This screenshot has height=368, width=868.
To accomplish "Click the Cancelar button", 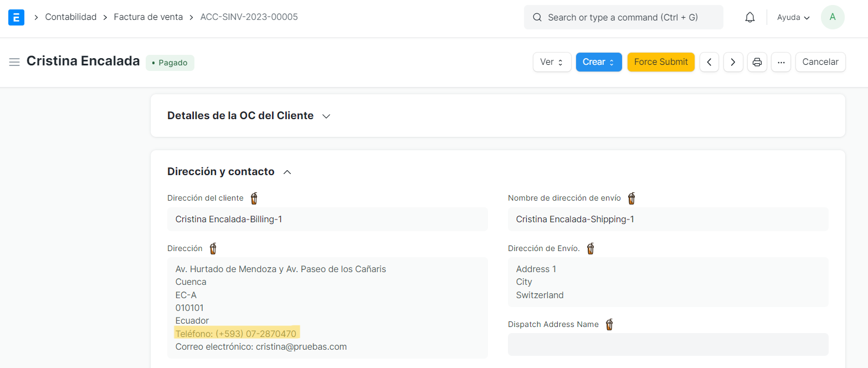I will tap(820, 62).
